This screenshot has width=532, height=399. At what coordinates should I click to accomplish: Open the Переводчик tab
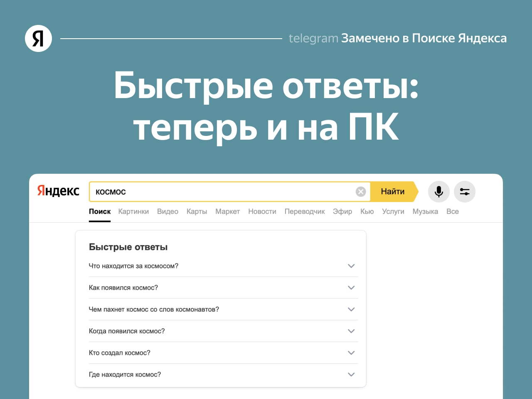point(305,212)
